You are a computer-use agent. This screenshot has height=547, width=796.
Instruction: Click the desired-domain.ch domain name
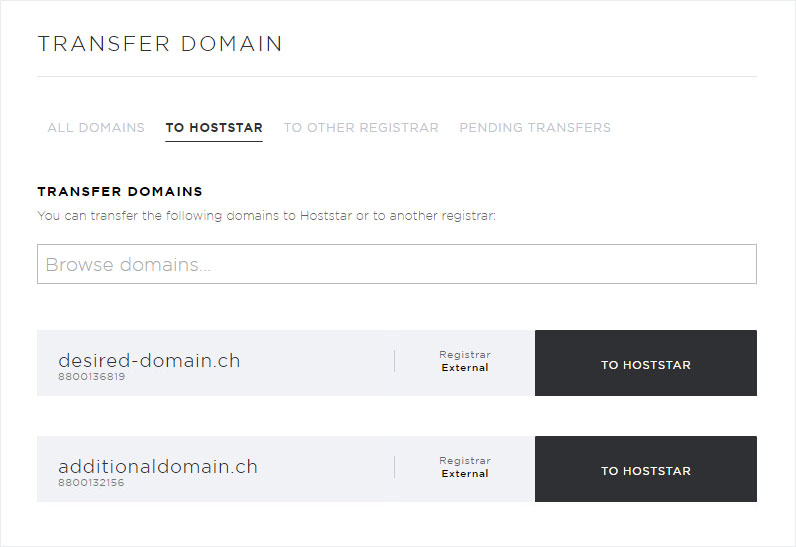tap(149, 360)
